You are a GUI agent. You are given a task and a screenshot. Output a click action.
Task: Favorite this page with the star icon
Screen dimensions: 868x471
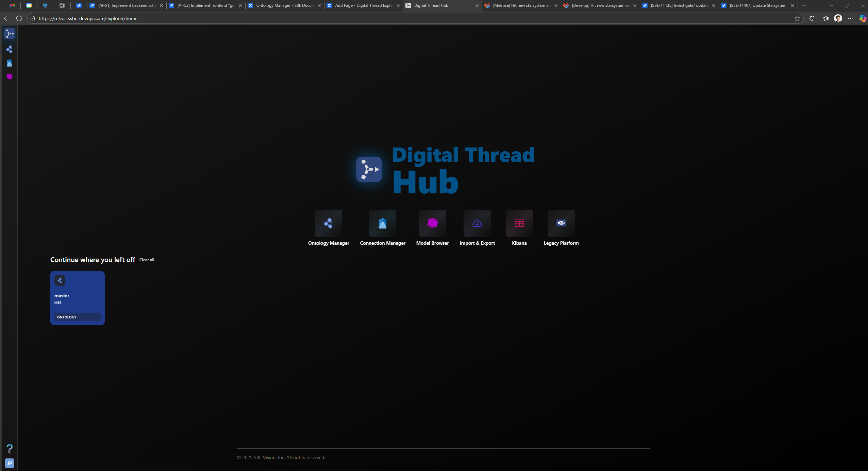click(797, 18)
